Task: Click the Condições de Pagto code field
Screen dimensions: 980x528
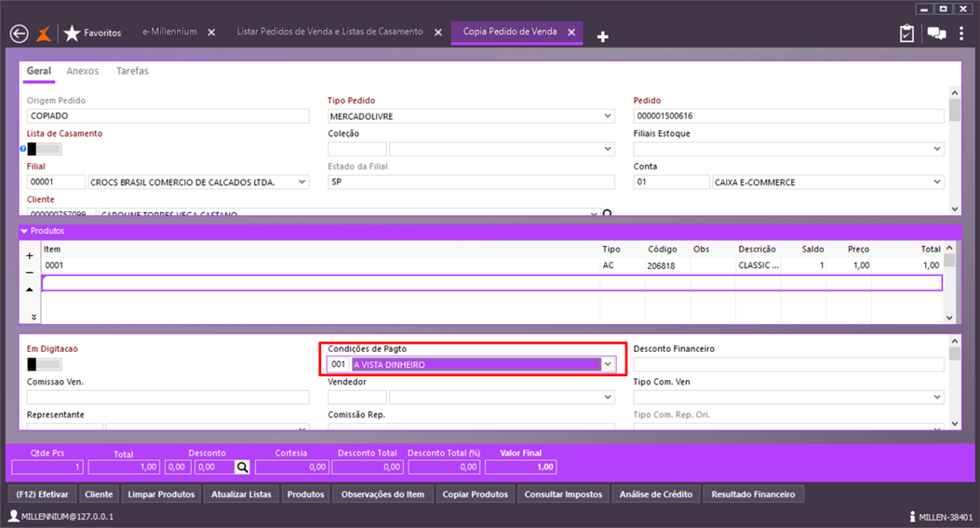Action: 338,364
